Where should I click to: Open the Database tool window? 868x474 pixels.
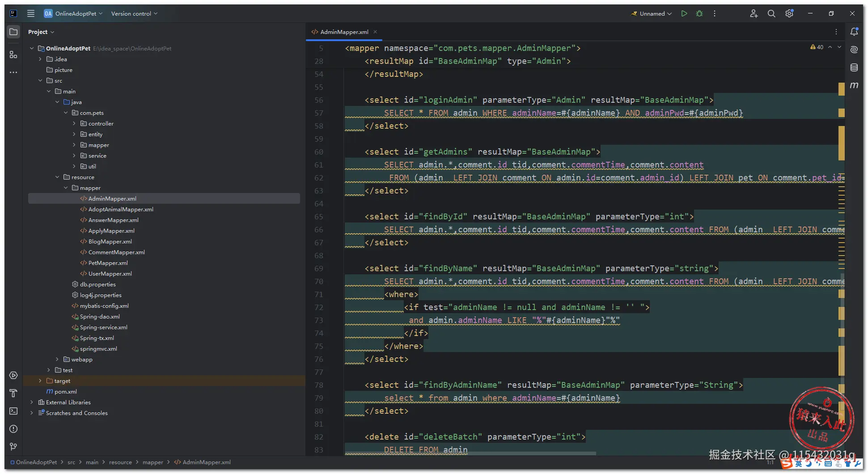[854, 67]
